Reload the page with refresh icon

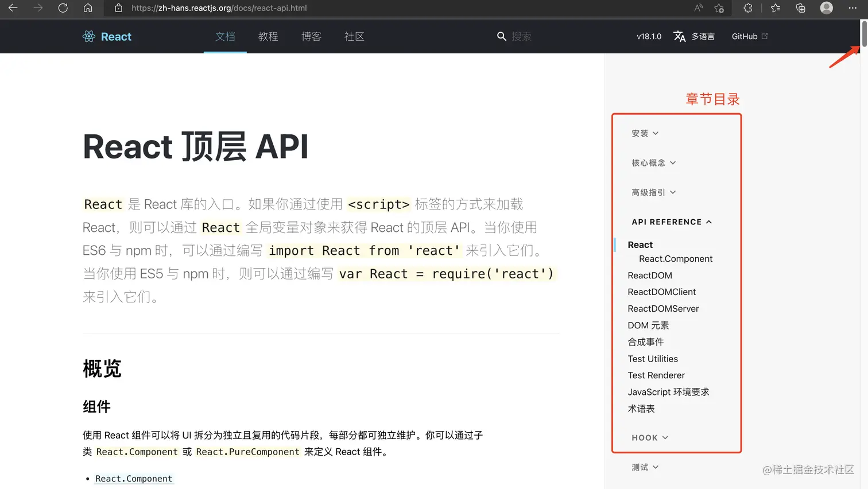click(x=63, y=8)
